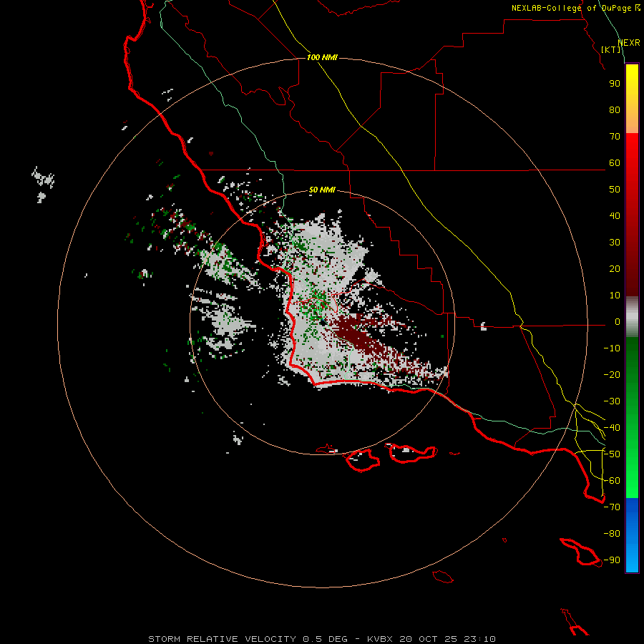
Task: Click the -50 knot scale label
Action: 612,454
